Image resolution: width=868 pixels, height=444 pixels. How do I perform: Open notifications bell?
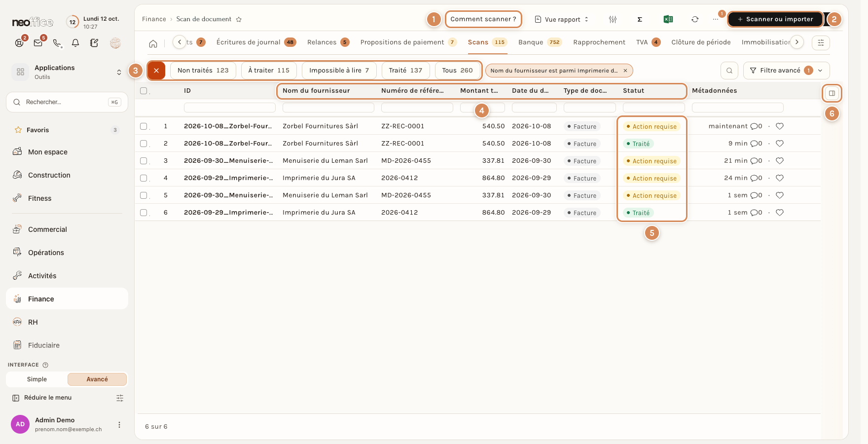point(75,43)
